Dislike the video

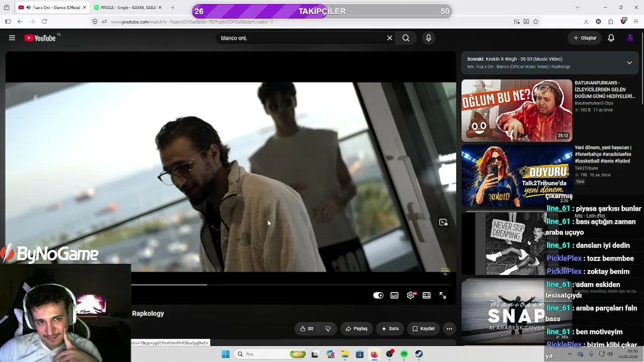(328, 329)
